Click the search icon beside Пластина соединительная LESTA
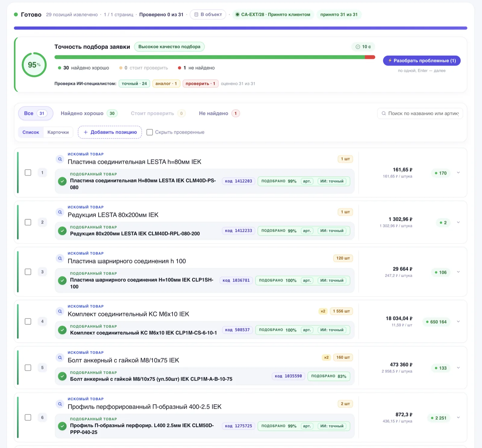Screen dimensions: 482x448 click(x=60, y=159)
